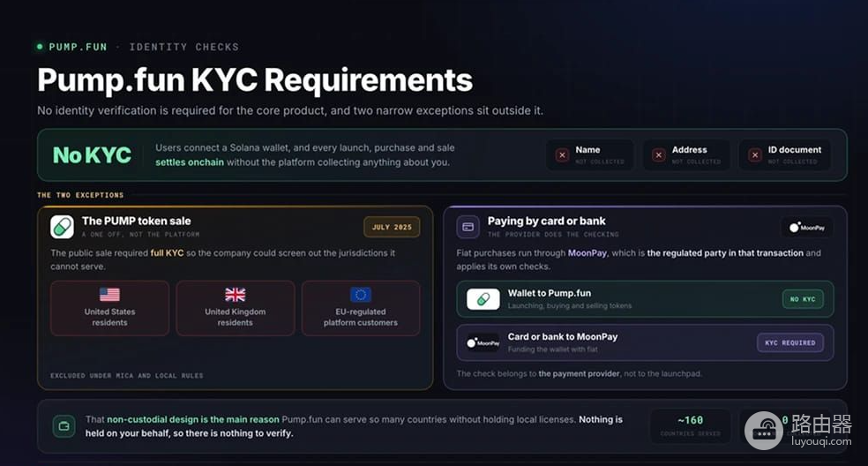This screenshot has height=466, width=868.
Task: Click the card icon beside Paying by card
Action: point(468,227)
